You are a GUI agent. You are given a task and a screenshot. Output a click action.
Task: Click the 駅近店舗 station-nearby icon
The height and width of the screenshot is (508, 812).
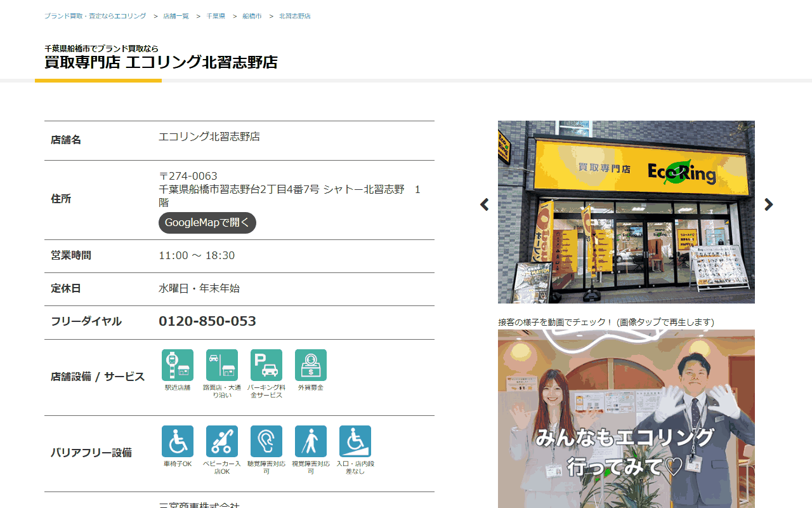(178, 365)
